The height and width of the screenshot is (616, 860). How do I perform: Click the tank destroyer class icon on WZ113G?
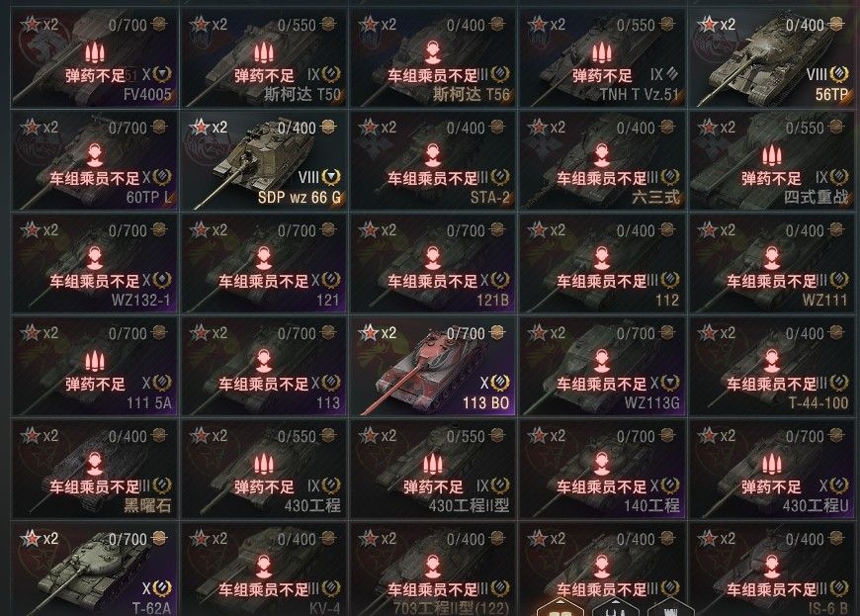pyautogui.click(x=670, y=383)
